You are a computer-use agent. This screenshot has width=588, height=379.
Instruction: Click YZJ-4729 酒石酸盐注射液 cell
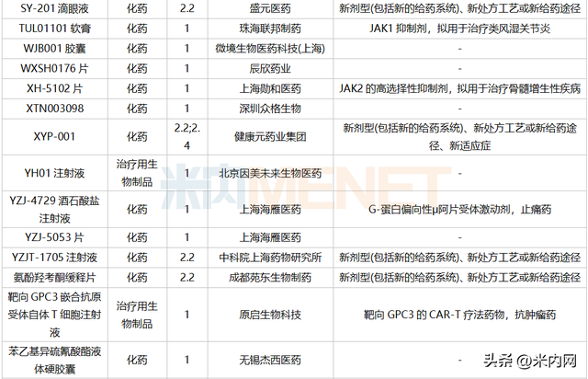[55, 209]
